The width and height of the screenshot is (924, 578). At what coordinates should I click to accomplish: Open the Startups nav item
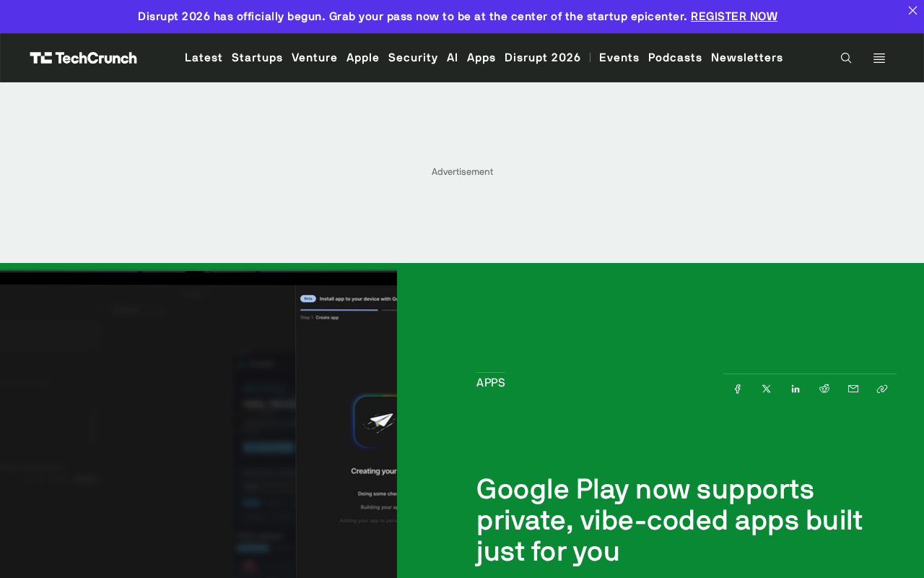click(257, 58)
